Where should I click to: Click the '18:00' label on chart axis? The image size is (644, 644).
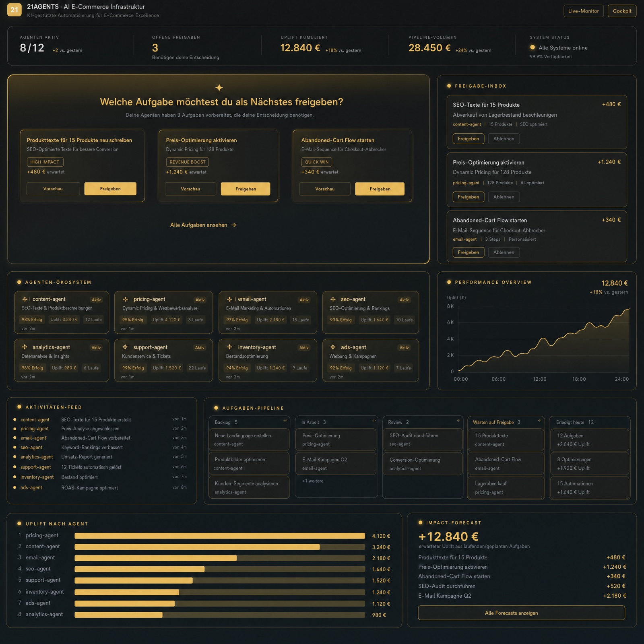tap(579, 379)
